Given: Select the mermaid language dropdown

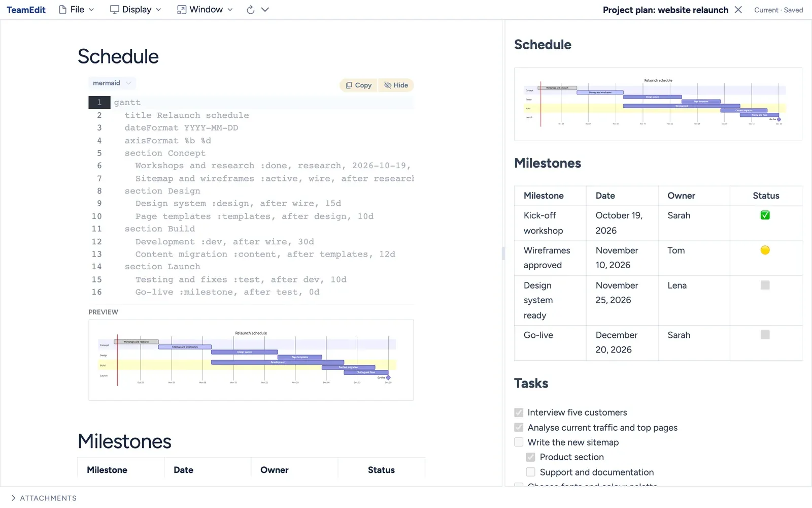Looking at the screenshot, I should coord(112,83).
